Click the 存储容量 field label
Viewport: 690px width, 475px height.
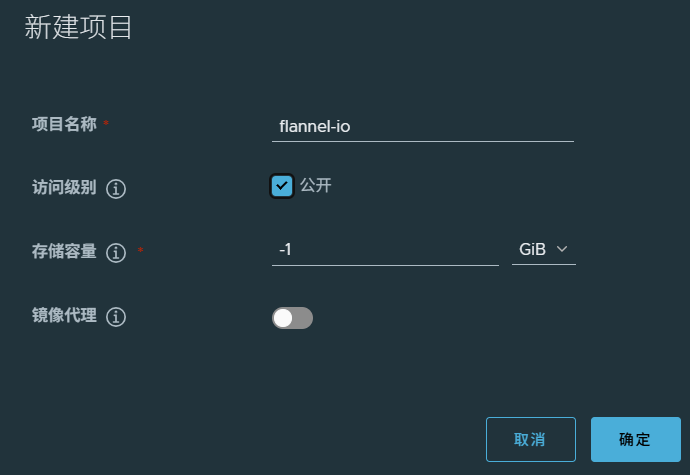(64, 251)
